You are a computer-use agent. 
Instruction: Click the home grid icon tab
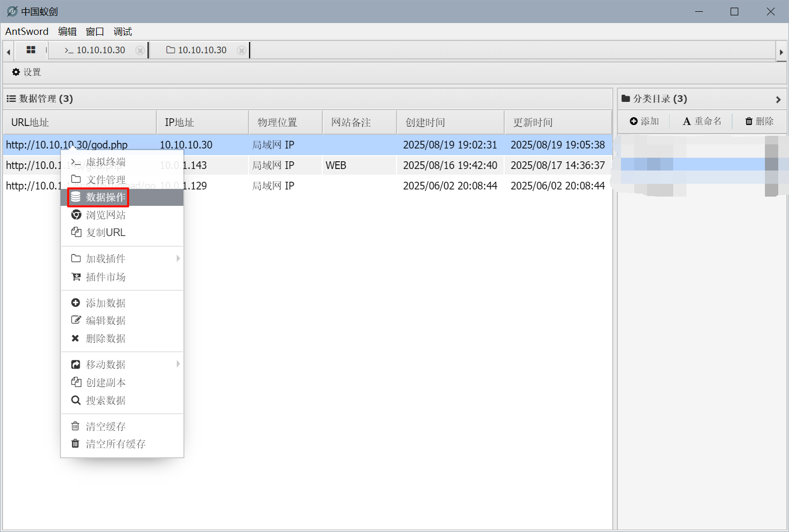coord(31,50)
